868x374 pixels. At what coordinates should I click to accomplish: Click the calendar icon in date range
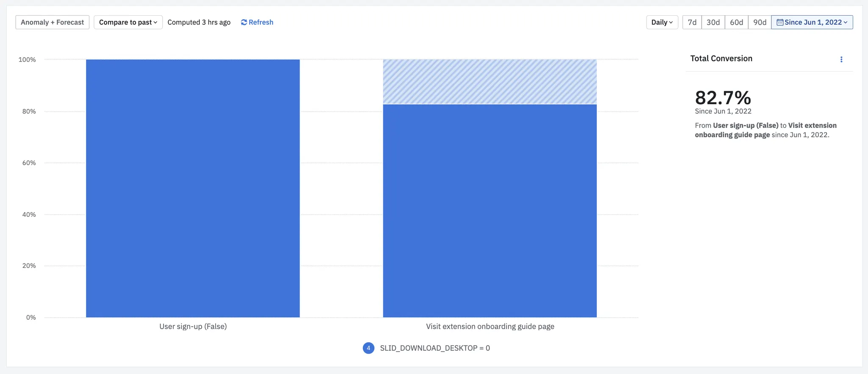pos(779,22)
